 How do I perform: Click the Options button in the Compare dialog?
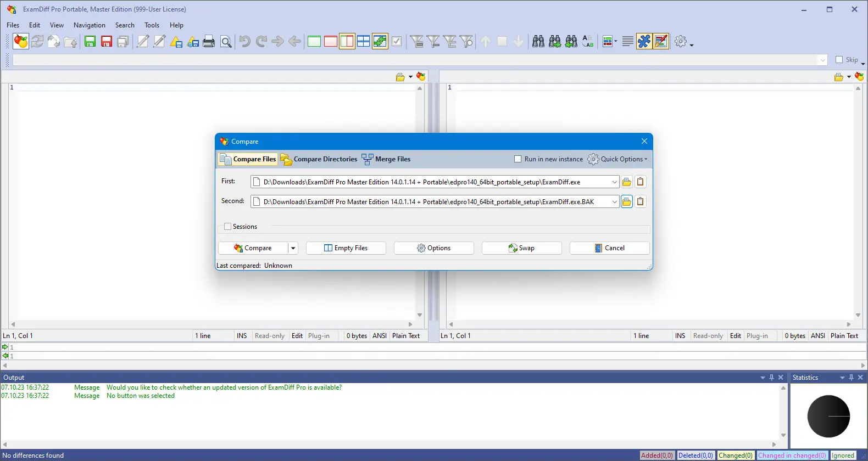coord(434,248)
